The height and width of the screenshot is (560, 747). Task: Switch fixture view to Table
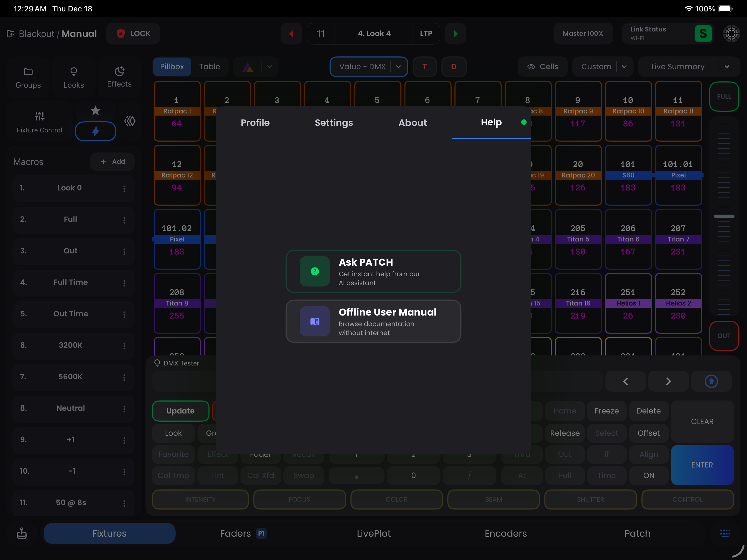pos(209,66)
